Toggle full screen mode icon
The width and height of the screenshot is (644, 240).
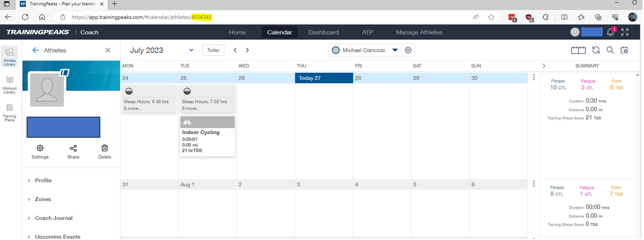click(x=625, y=32)
